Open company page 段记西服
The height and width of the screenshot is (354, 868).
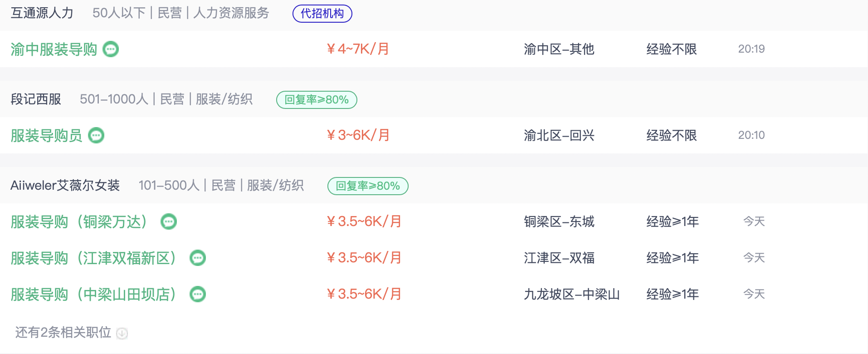pyautogui.click(x=36, y=99)
